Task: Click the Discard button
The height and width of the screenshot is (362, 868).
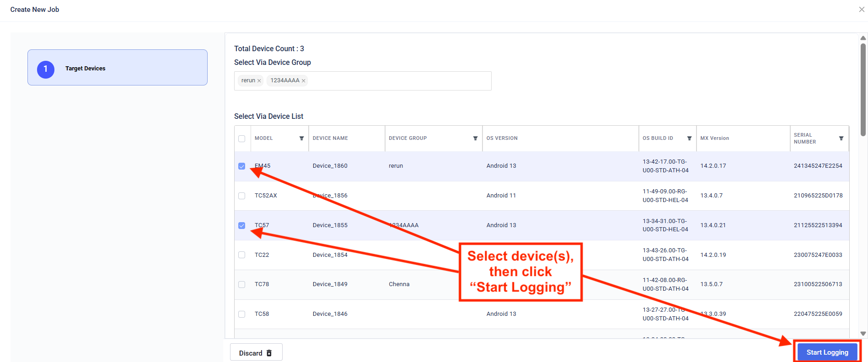Action: (256, 353)
